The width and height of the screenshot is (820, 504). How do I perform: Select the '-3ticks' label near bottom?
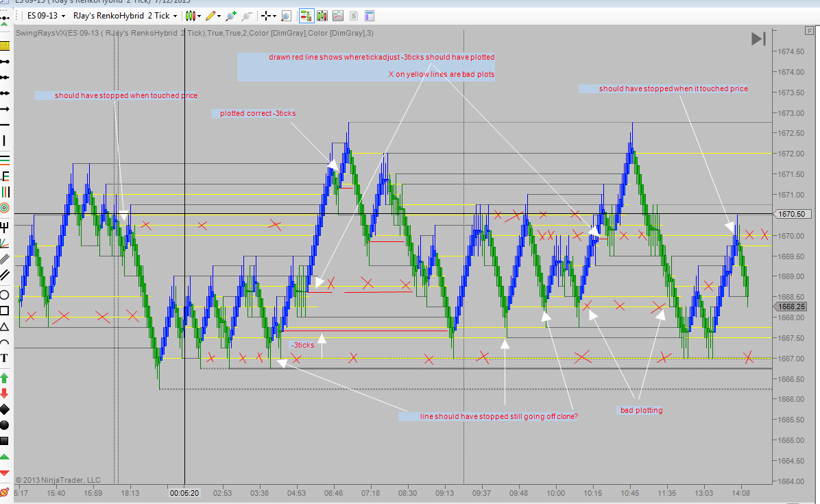303,345
